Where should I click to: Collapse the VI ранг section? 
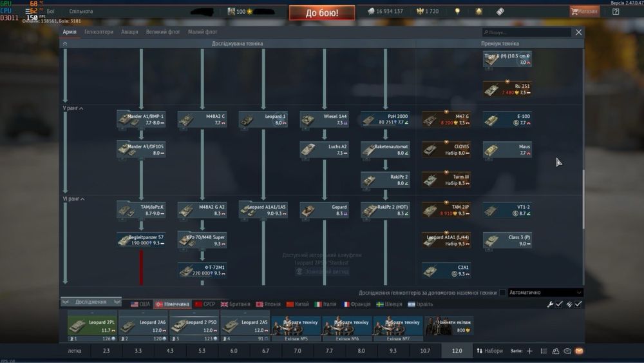click(73, 199)
